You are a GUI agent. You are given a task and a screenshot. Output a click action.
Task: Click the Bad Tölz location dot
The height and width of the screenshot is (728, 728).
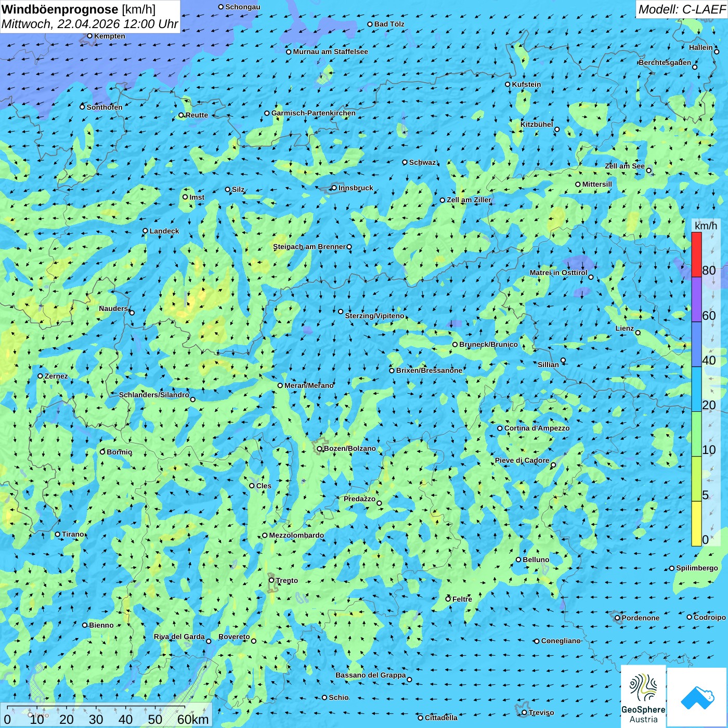pyautogui.click(x=370, y=24)
